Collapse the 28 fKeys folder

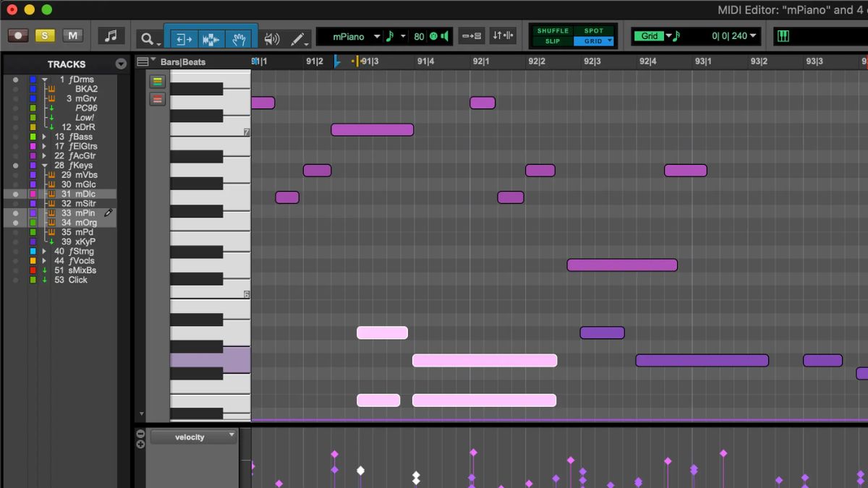(x=45, y=166)
